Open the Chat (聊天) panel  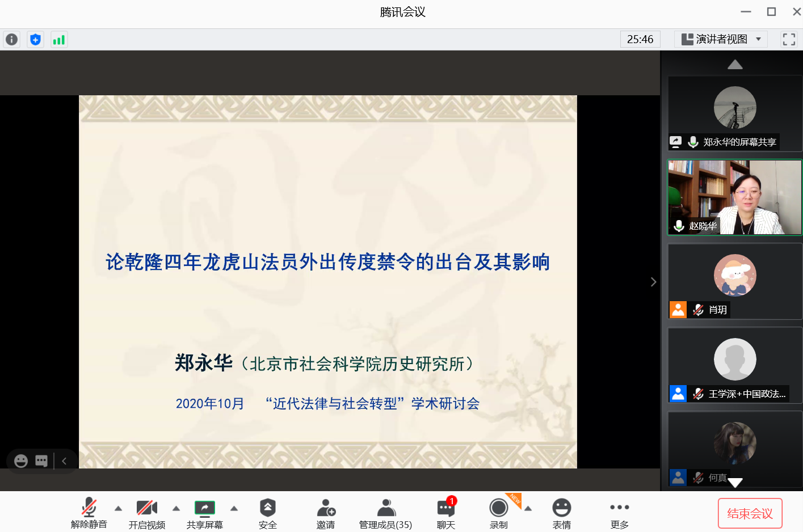point(446,513)
